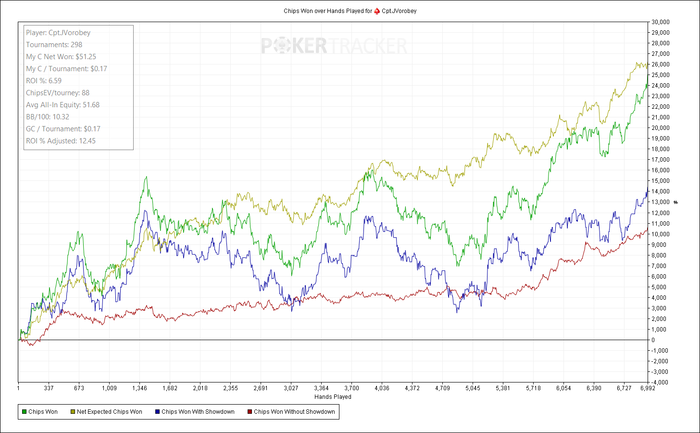Click the 1,346 x-axis tick label
700x433 pixels.
click(140, 388)
